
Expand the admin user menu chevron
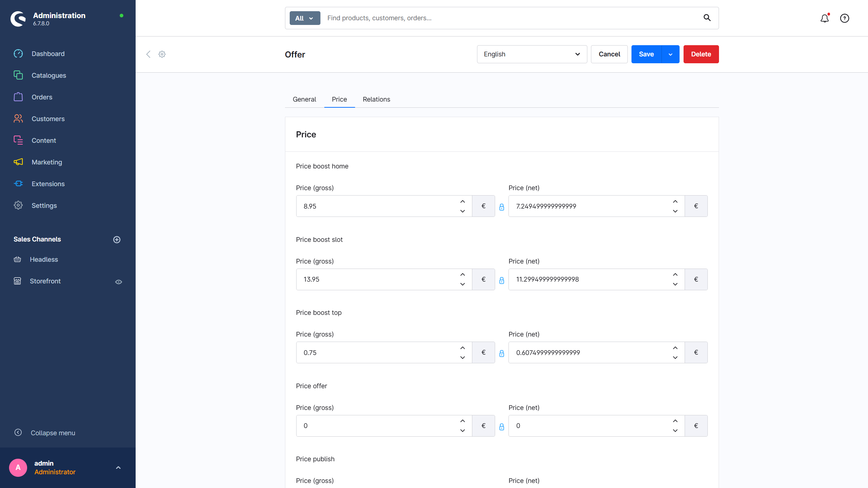tap(118, 468)
